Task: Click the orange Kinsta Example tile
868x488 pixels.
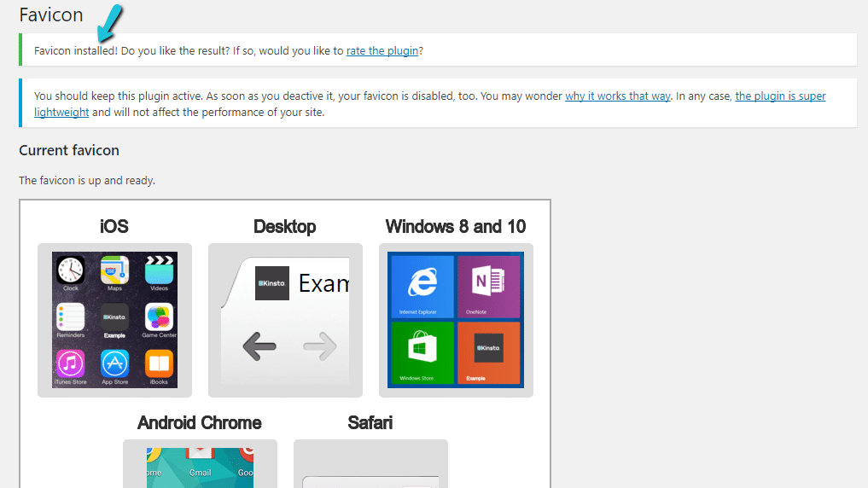Action: click(489, 352)
